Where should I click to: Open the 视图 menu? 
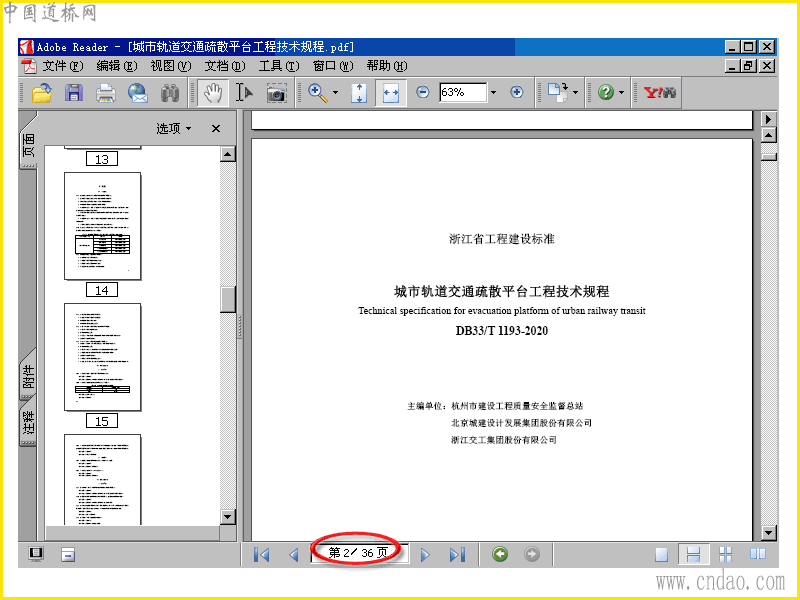[x=171, y=66]
